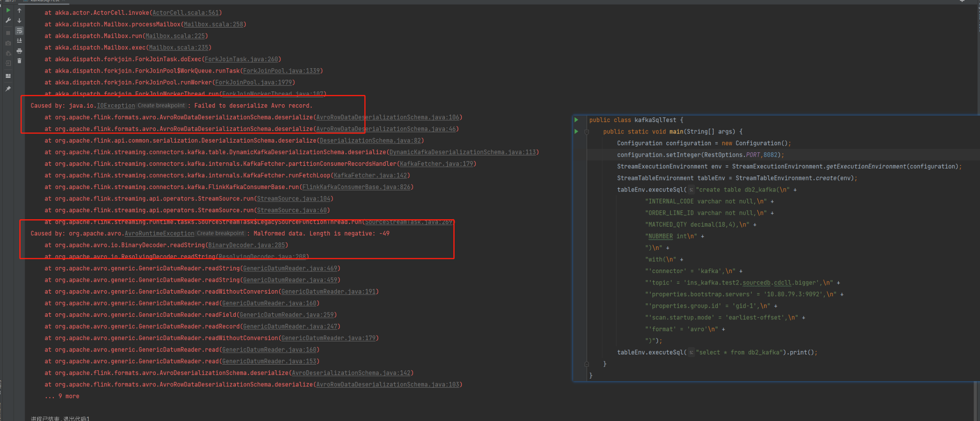Click the 'format' = 'avro' code line
The height and width of the screenshot is (421, 980).
685,329
